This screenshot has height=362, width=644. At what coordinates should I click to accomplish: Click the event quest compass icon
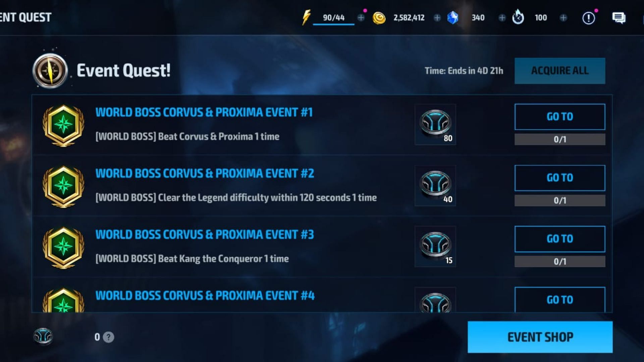pos(50,69)
